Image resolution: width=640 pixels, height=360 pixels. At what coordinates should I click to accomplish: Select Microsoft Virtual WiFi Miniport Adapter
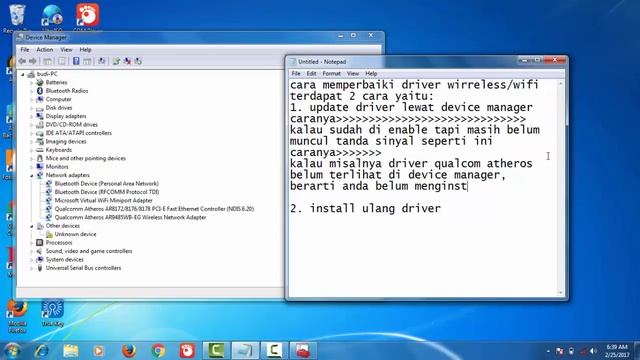point(103,200)
